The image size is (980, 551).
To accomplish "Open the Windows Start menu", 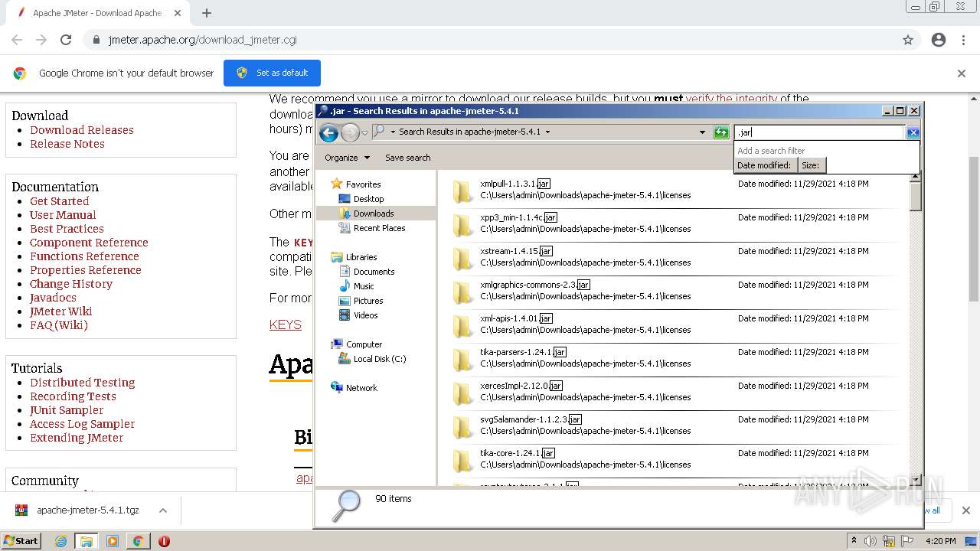I will pos(21,541).
